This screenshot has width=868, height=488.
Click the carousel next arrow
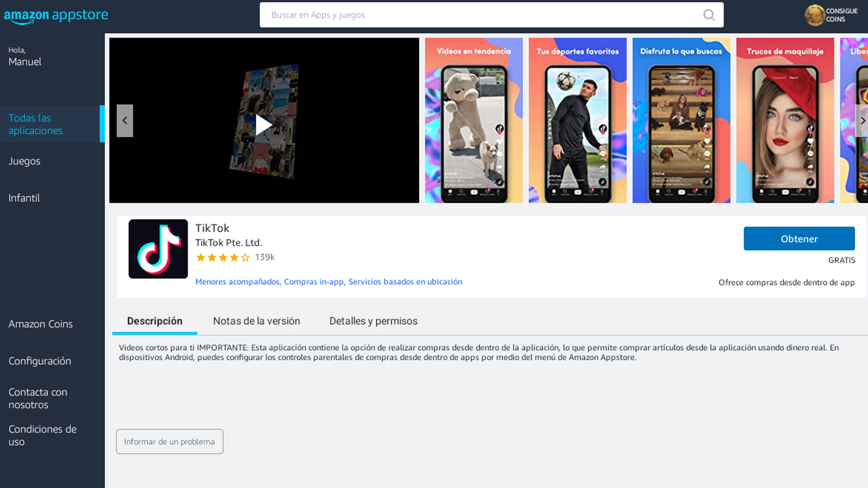(x=862, y=121)
